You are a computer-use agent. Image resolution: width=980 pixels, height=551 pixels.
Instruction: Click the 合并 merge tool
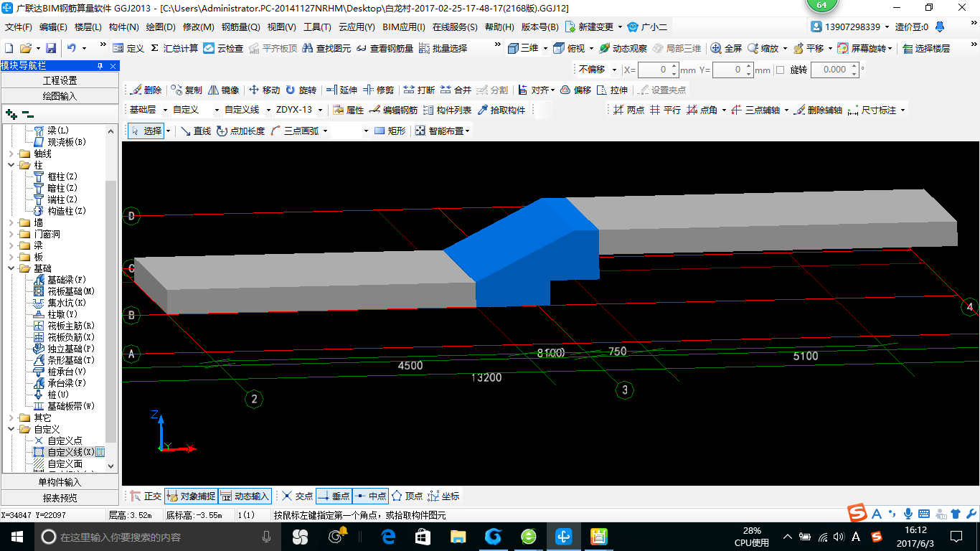[456, 90]
